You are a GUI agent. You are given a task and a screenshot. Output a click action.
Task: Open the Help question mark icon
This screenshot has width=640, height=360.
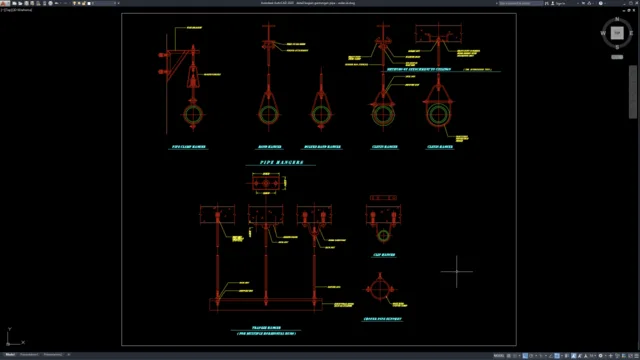pos(600,3)
